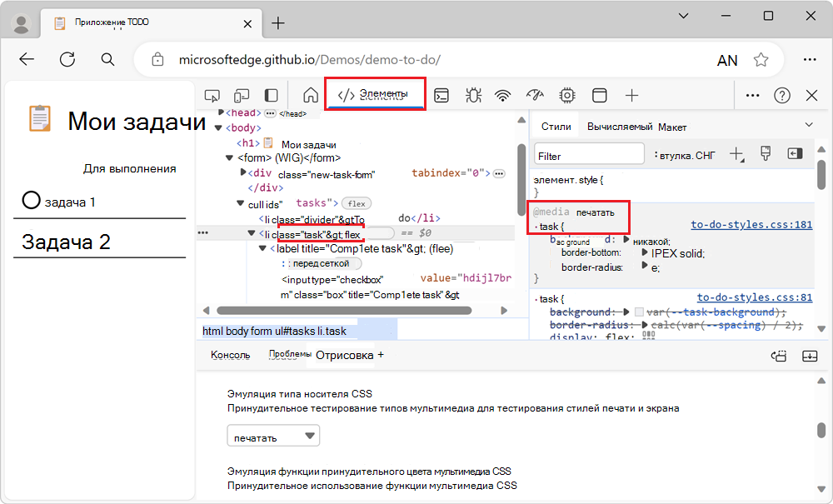Expand border-bottom property value triangle
833x504 pixels.
point(645,252)
